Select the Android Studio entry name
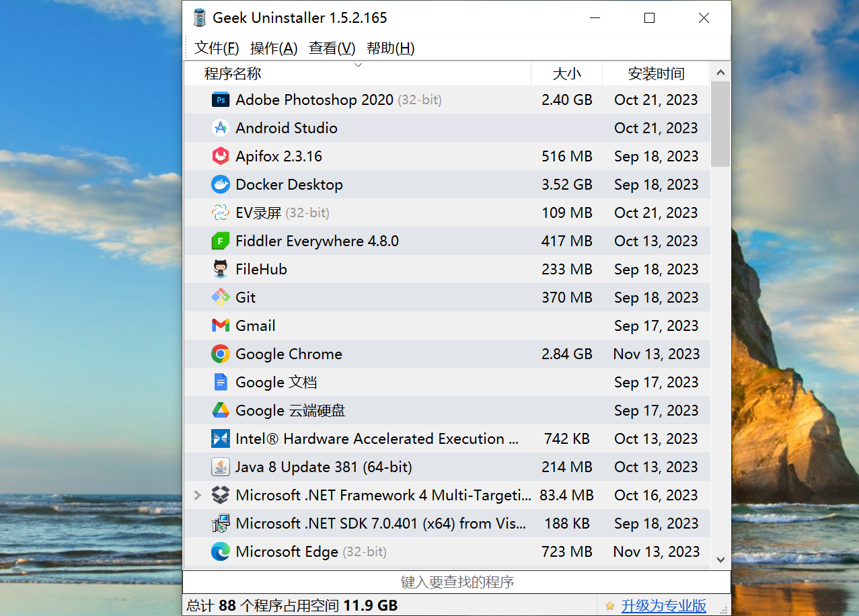 (x=287, y=128)
